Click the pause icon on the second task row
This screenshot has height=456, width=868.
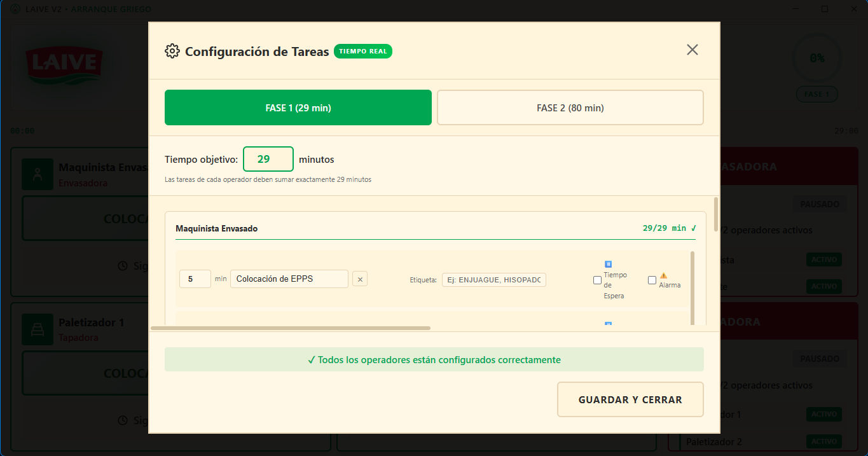tap(608, 324)
